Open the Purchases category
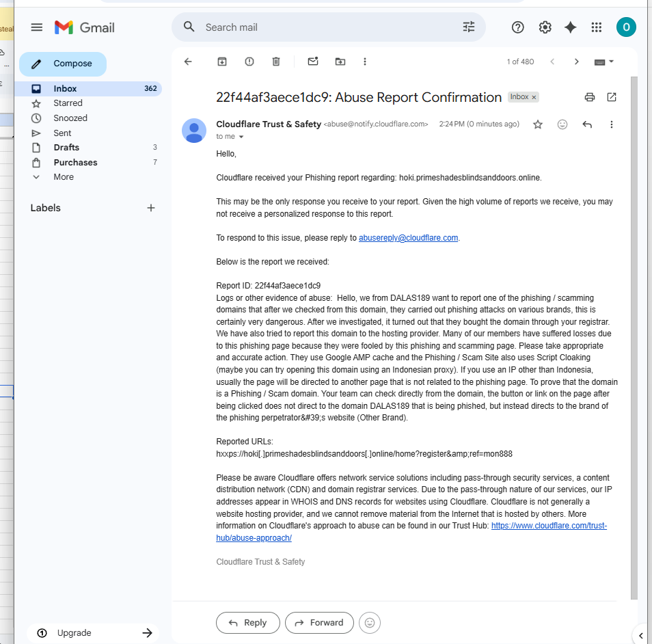Image resolution: width=652 pixels, height=644 pixels. coord(88,162)
